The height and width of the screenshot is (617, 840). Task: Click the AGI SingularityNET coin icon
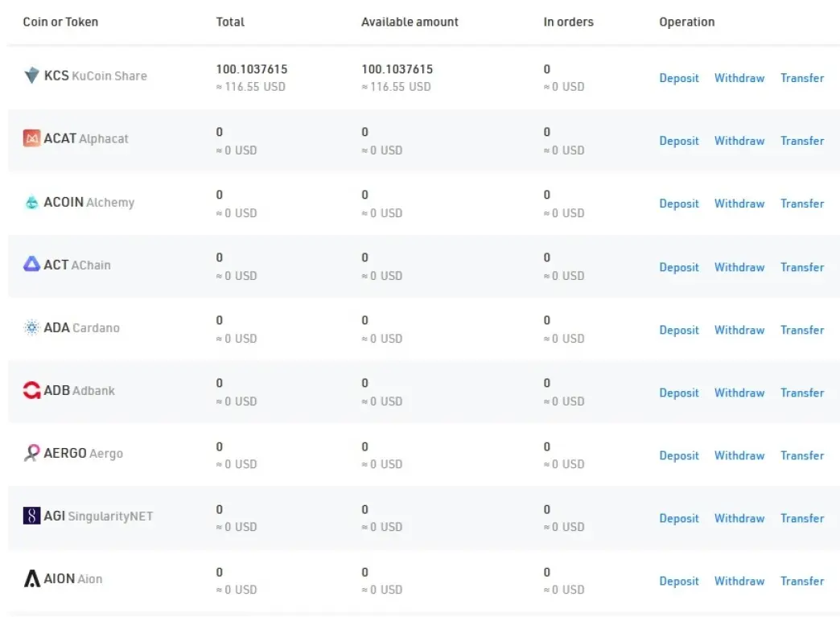coord(31,515)
